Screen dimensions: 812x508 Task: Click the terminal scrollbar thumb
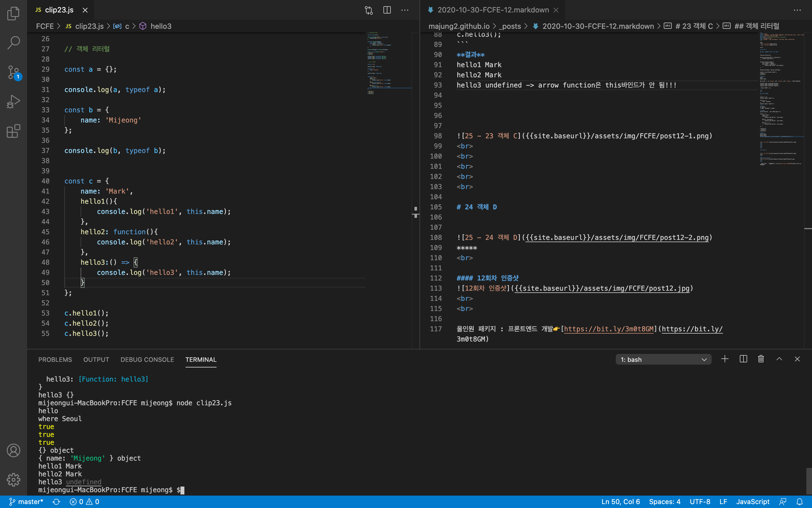coord(809,481)
